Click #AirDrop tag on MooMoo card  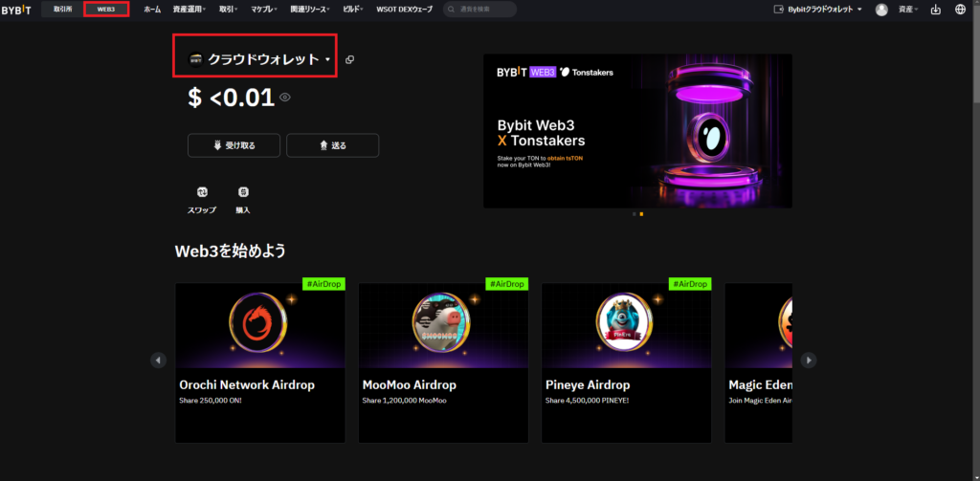point(507,284)
